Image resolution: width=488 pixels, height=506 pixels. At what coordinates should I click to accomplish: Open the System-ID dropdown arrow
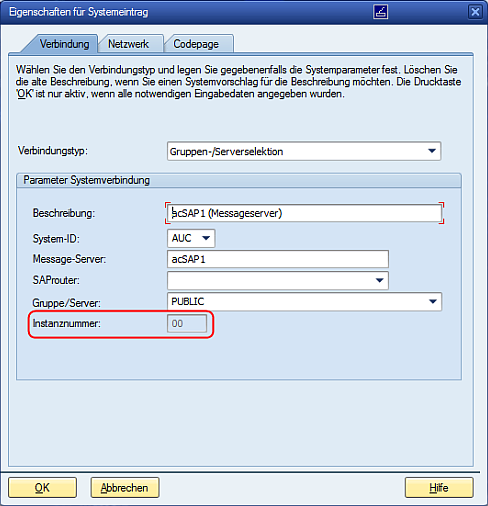tap(206, 238)
